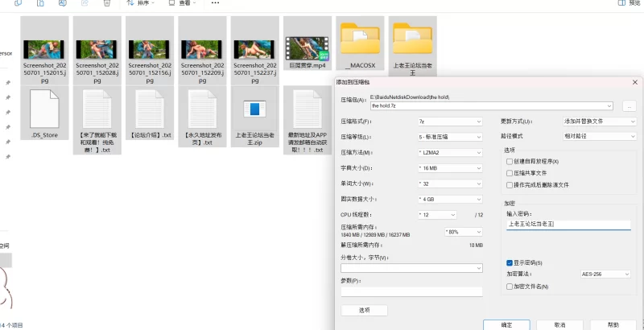Select Screenshot_20250701_152209.jpg thumbnail
Screen dimensions: 644x330
(201, 49)
